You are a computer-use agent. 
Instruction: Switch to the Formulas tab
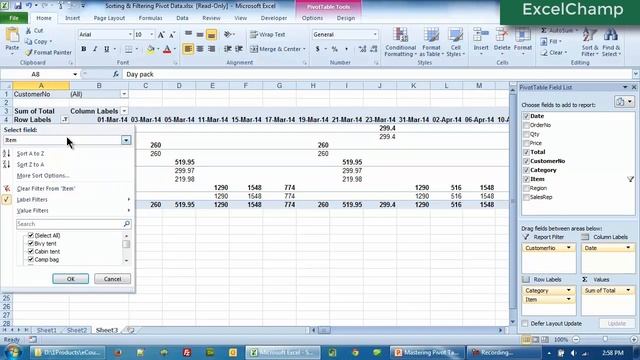click(151, 18)
